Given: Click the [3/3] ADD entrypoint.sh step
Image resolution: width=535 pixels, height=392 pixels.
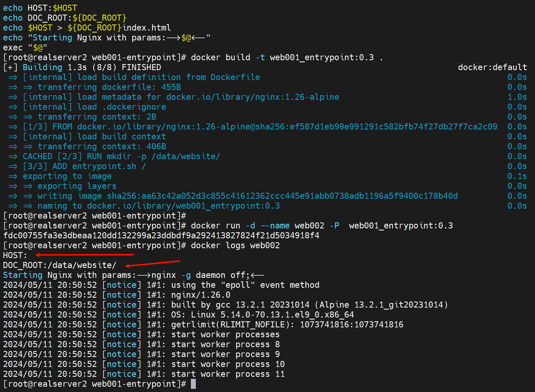Looking at the screenshot, I should pos(84,166).
